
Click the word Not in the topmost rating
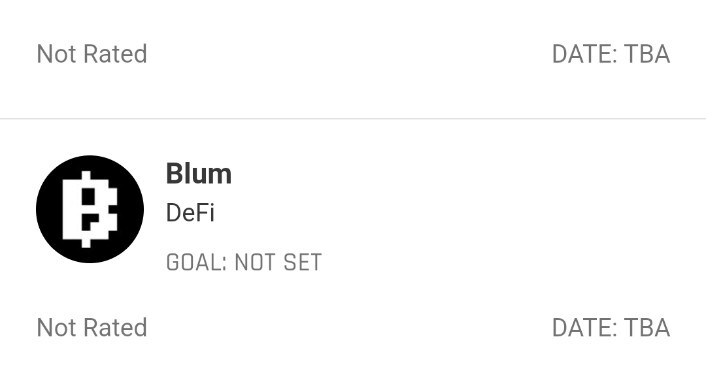57,54
